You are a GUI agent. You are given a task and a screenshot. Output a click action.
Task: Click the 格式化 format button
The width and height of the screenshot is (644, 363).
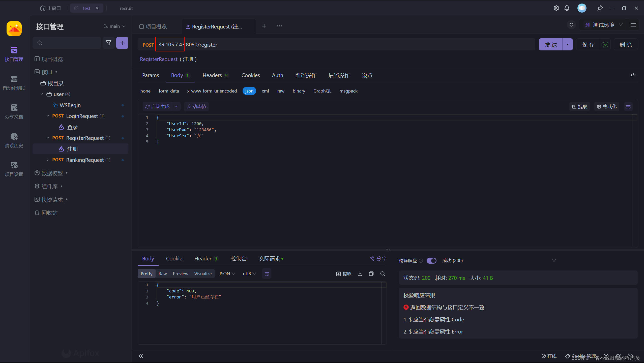tap(607, 107)
